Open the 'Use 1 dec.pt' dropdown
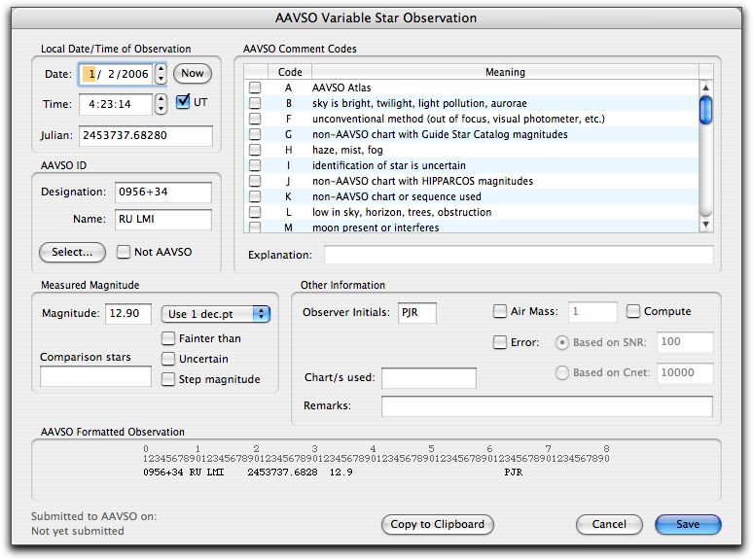This screenshot has width=753, height=560. [215, 314]
